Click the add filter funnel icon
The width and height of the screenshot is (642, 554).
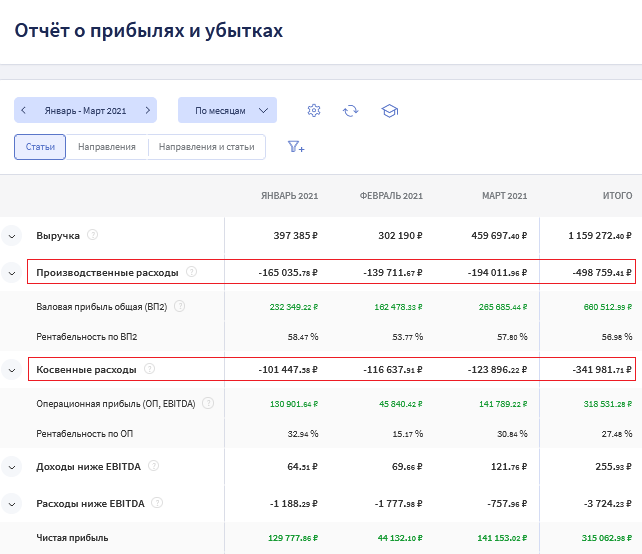pos(296,147)
